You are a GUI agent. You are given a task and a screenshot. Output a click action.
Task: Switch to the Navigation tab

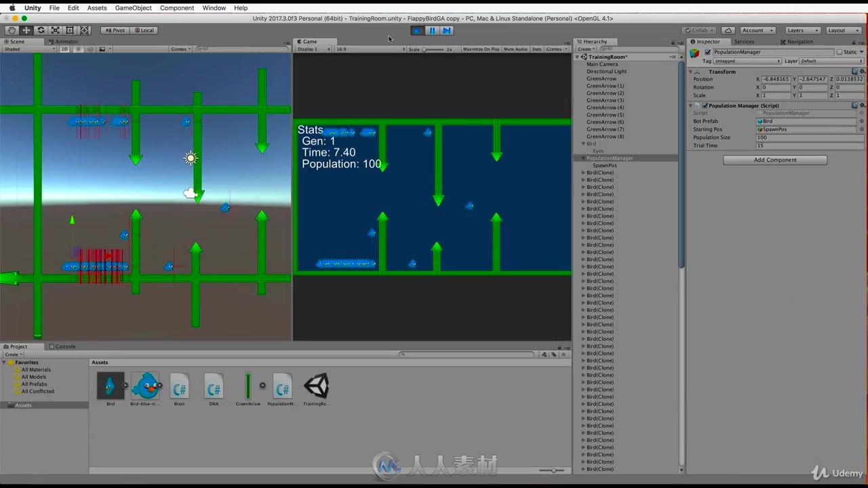coord(796,41)
